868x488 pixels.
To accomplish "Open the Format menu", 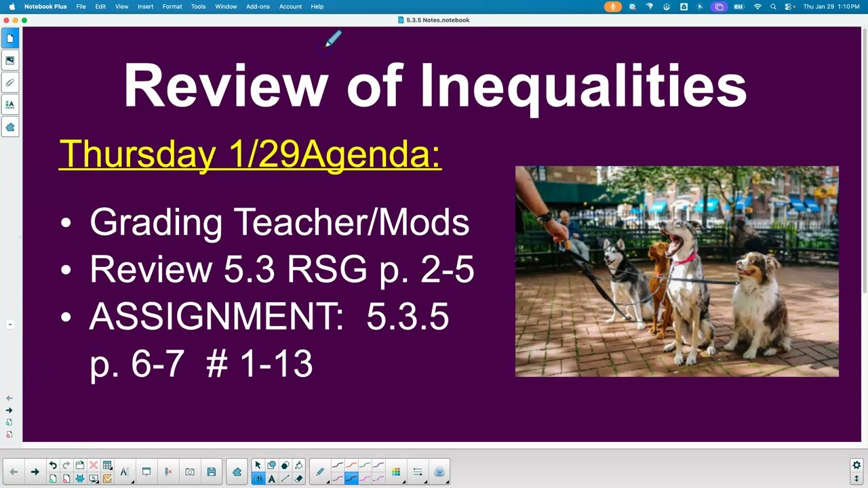I will (x=172, y=6).
